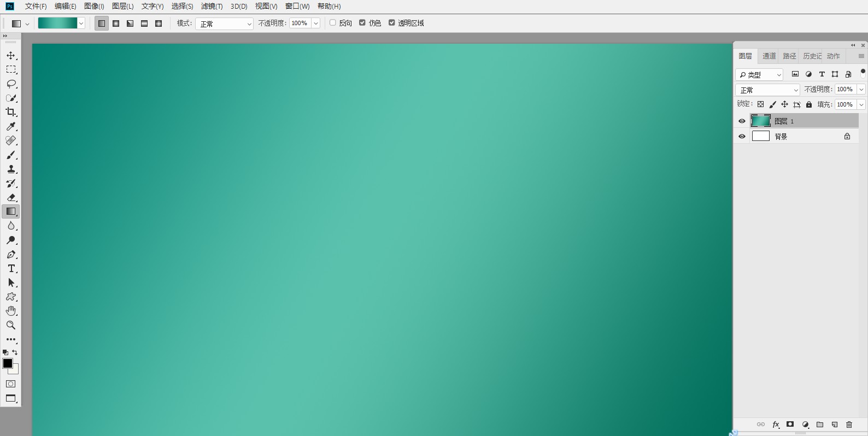Open the foreground color swatch
The height and width of the screenshot is (436, 868).
[7, 363]
